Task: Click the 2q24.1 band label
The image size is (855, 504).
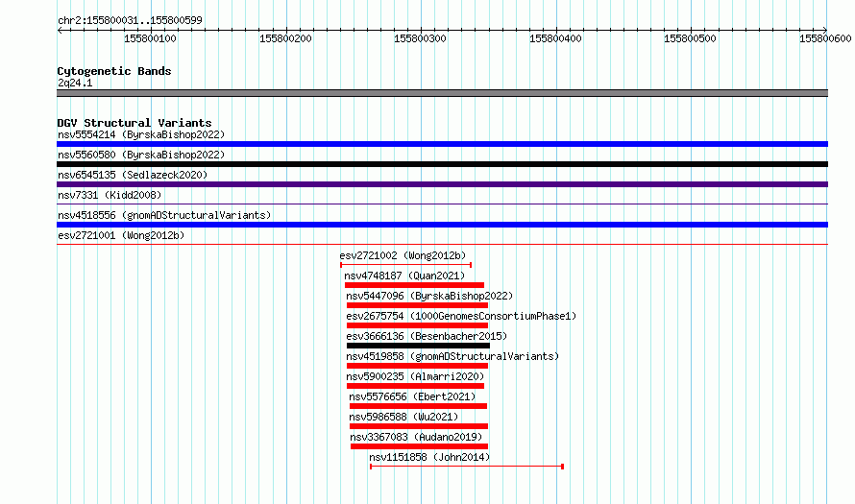Action: (x=75, y=83)
